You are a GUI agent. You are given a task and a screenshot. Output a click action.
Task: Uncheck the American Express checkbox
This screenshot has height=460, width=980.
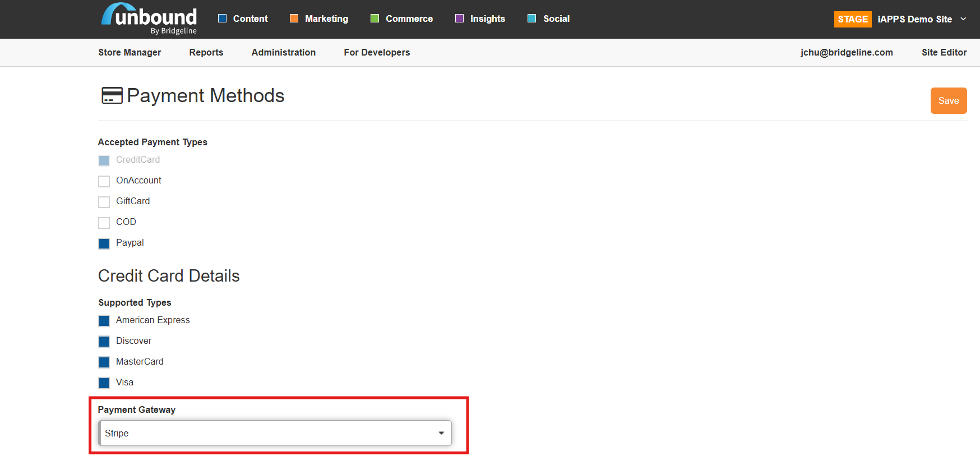point(104,321)
